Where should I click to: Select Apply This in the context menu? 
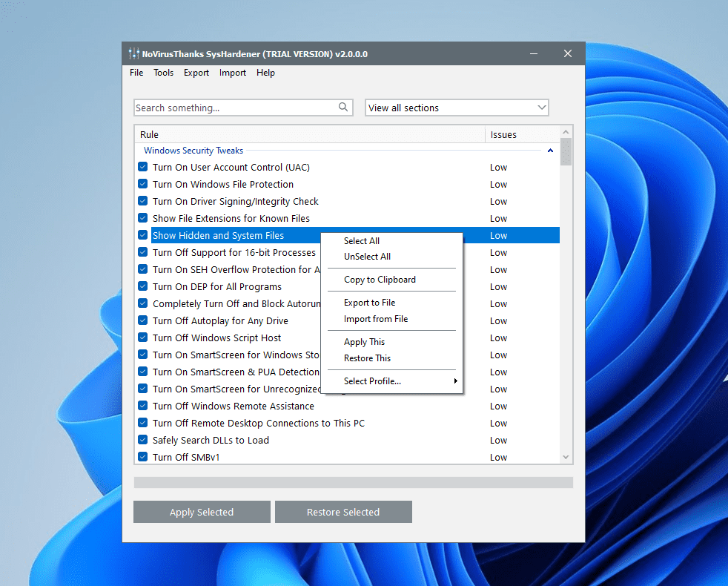(x=364, y=342)
